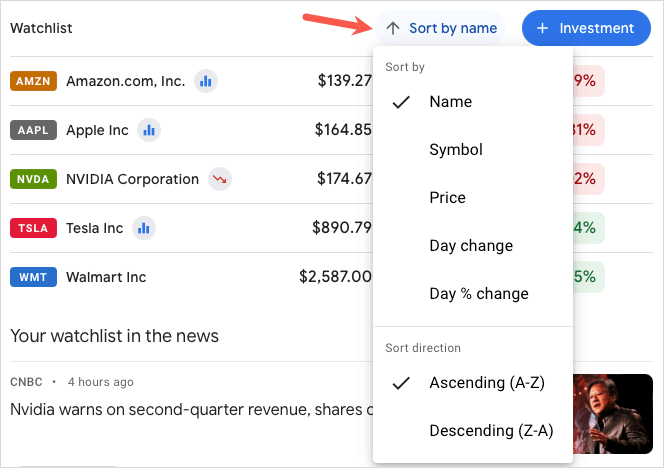Sort the watchlist by Price
Screen dimensions: 664x468
click(447, 198)
